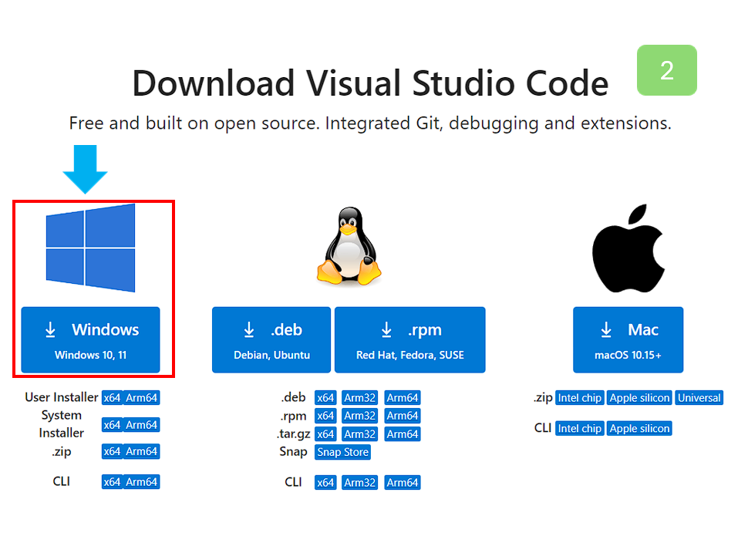Screen dimensions: 748x560
Task: Download Windows CLI Arm64
Action: pyautogui.click(x=142, y=482)
